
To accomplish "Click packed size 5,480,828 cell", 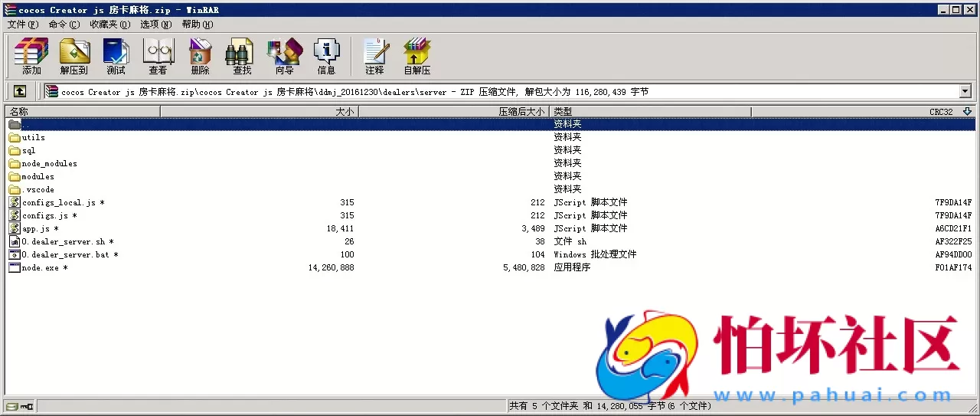I will pos(524,268).
